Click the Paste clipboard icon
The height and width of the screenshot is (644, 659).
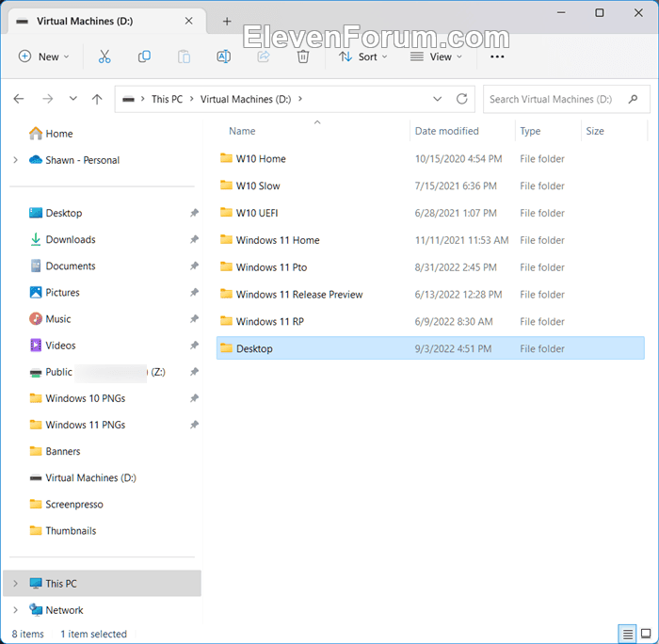click(184, 56)
